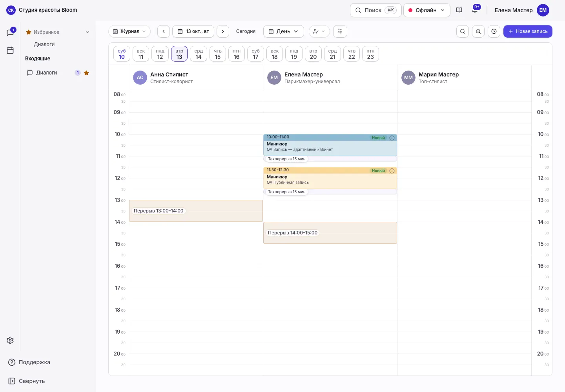Open the view settings list icon
This screenshot has height=392, width=565.
340,31
